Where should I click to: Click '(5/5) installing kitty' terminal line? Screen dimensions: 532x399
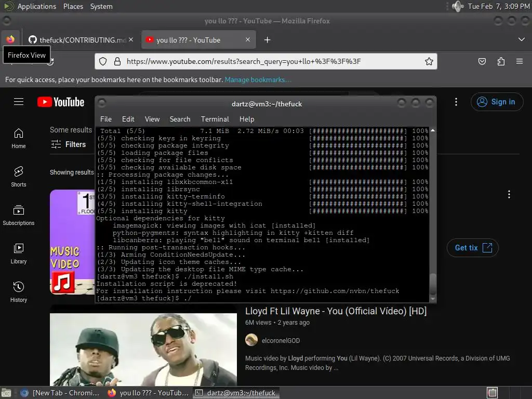point(142,211)
